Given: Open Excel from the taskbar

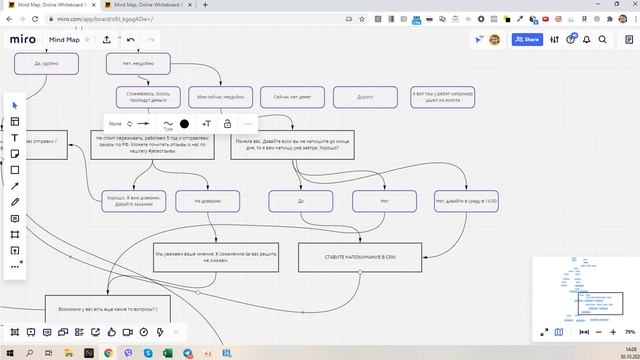Looking at the screenshot, I should point(168,353).
